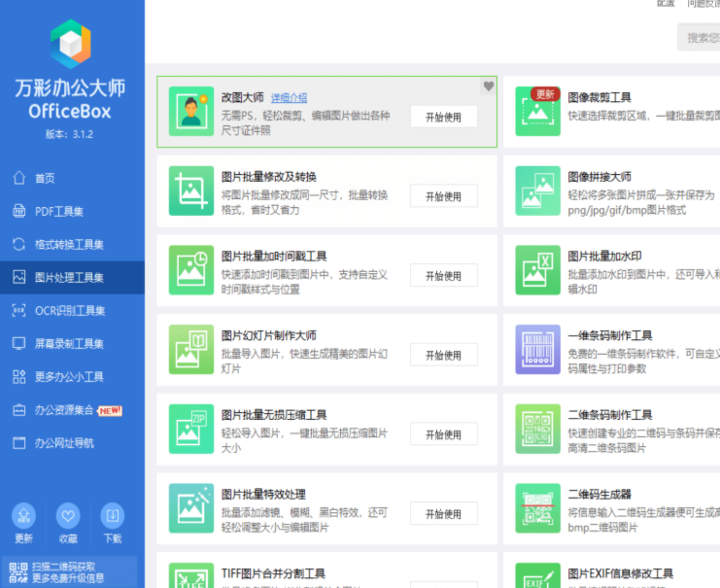
Task: Click 开始使用 for 改图大师
Action: [444, 117]
